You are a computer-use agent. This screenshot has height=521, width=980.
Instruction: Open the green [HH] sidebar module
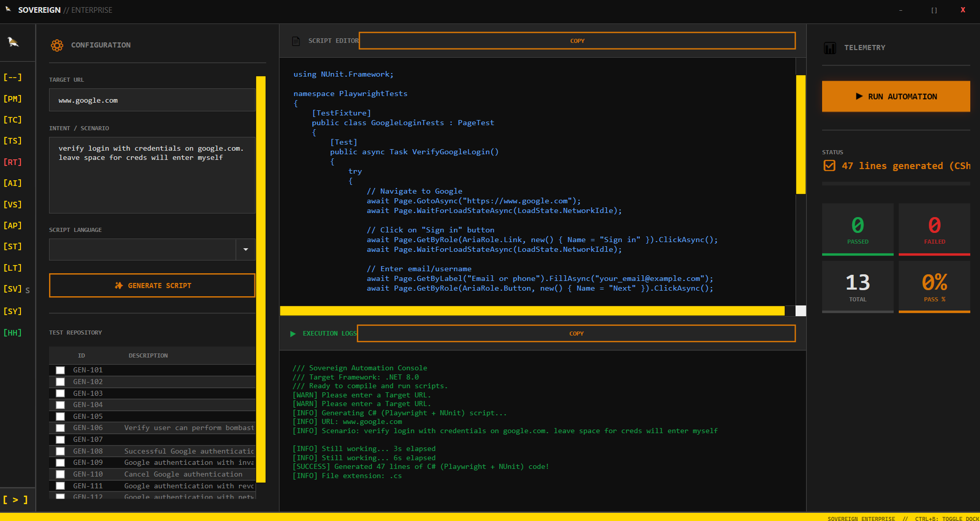click(13, 333)
